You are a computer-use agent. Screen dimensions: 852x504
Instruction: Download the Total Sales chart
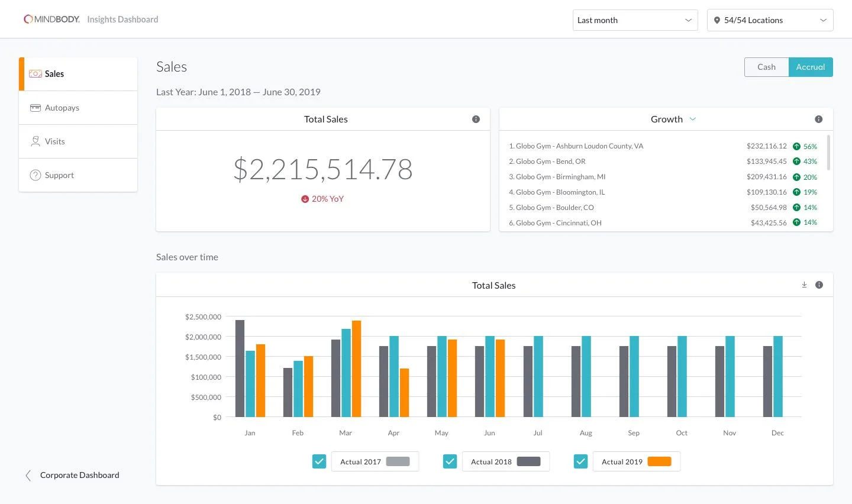click(804, 285)
